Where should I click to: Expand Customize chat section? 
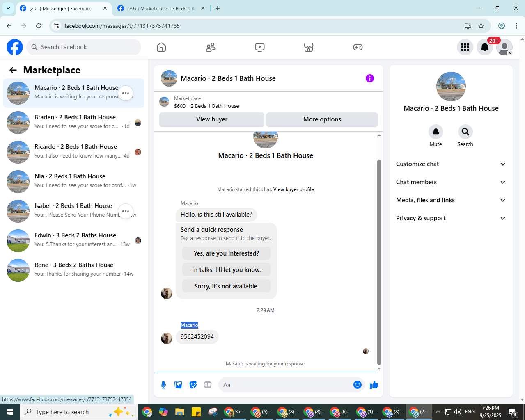click(x=451, y=164)
